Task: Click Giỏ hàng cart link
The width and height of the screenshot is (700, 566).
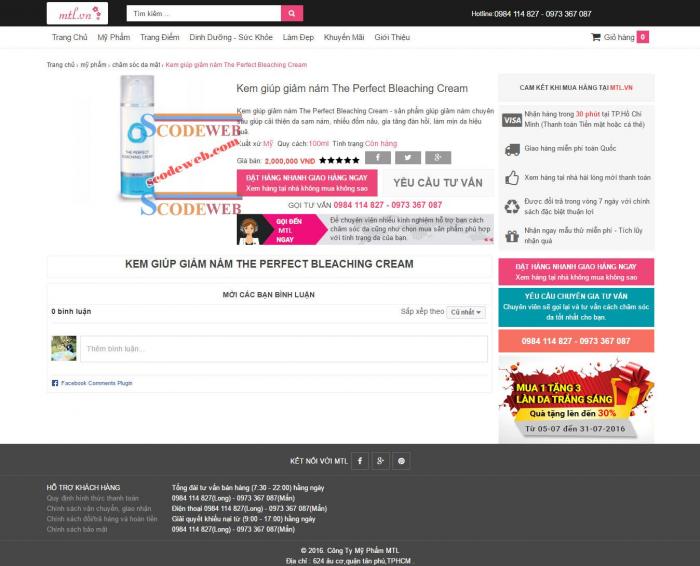Action: pyautogui.click(x=619, y=37)
